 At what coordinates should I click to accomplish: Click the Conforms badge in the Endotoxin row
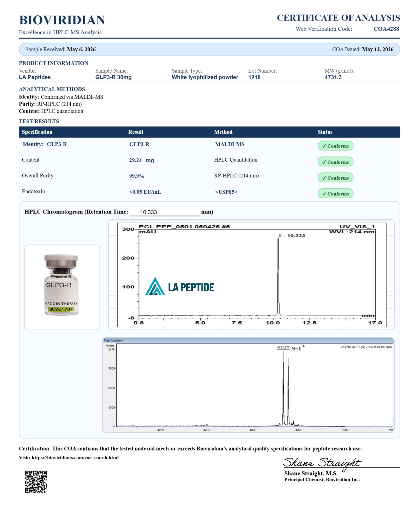click(x=335, y=193)
